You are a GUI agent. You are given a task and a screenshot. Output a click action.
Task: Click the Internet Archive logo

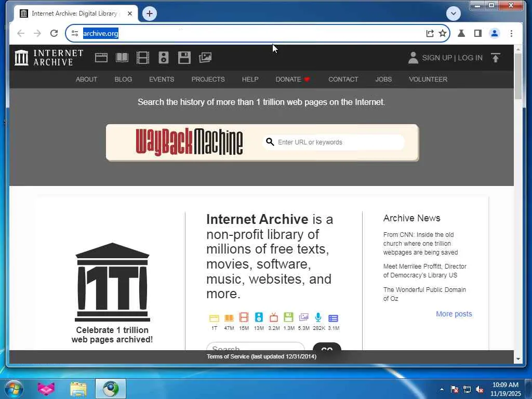[x=49, y=58]
